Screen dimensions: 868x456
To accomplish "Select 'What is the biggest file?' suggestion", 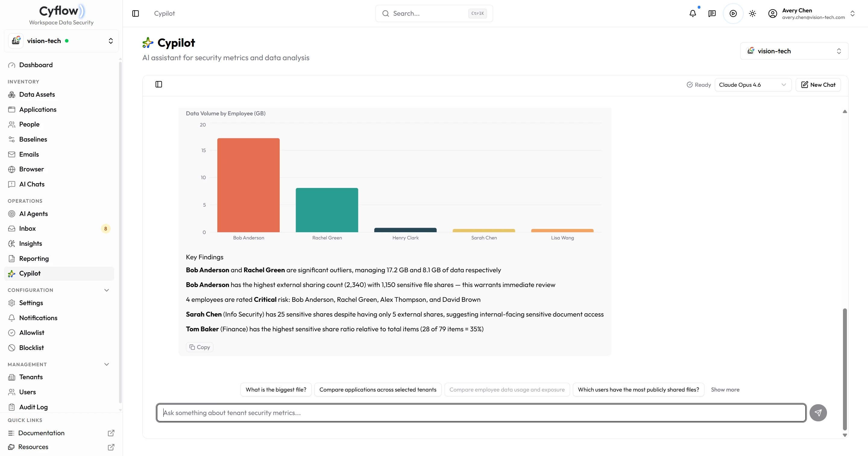I will [x=276, y=389].
